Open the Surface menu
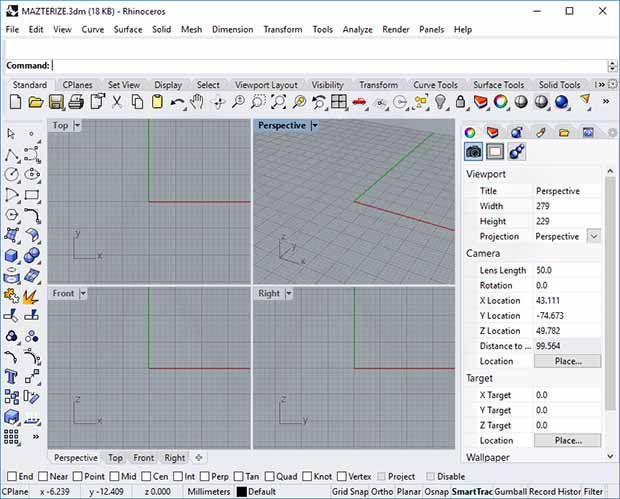The image size is (620, 499). tap(128, 30)
